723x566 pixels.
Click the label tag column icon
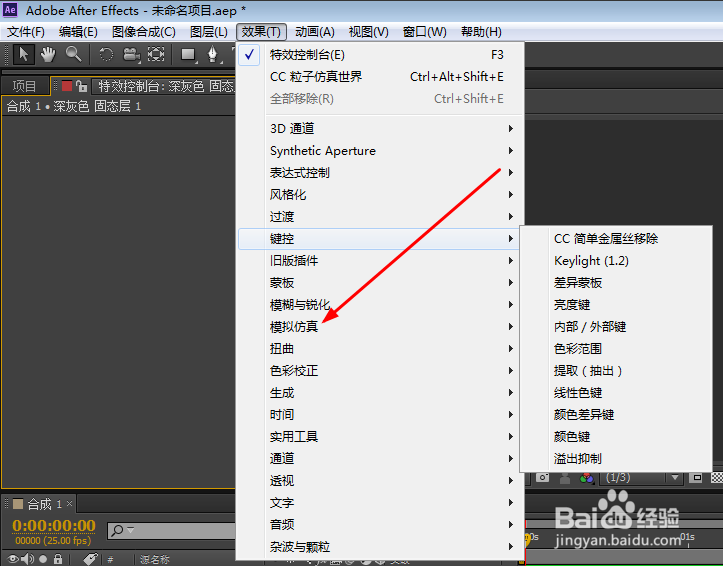[90, 559]
